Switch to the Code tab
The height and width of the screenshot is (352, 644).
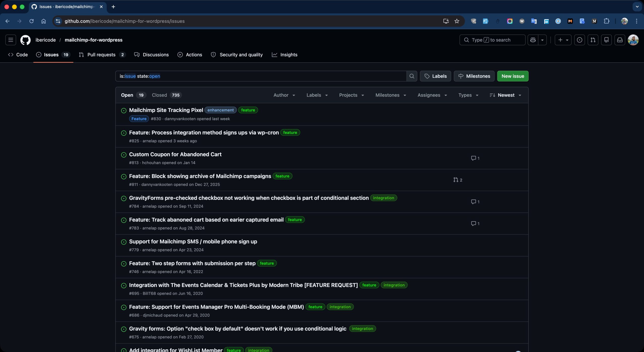click(18, 55)
